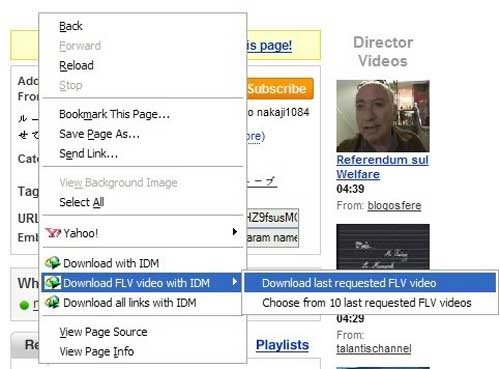This screenshot has width=500, height=369.
Task: Click the Director Videos heading
Action: pyautogui.click(x=383, y=52)
